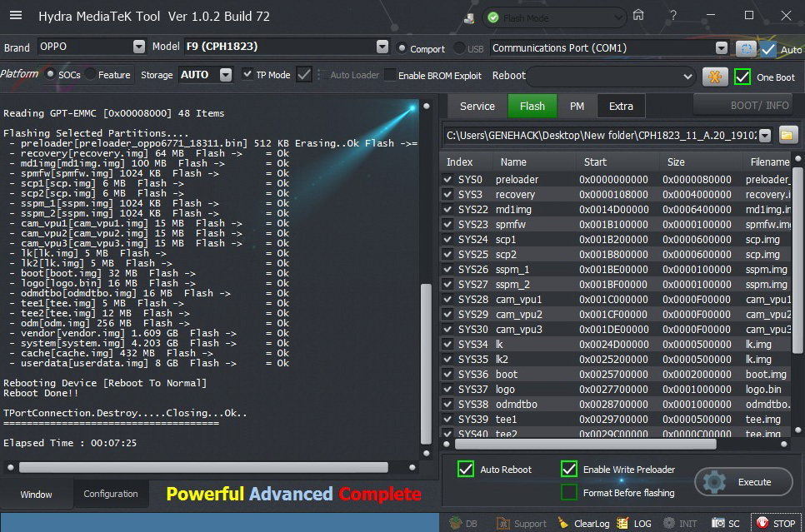Switch to the Flash tab
The width and height of the screenshot is (805, 532).
[x=532, y=107]
